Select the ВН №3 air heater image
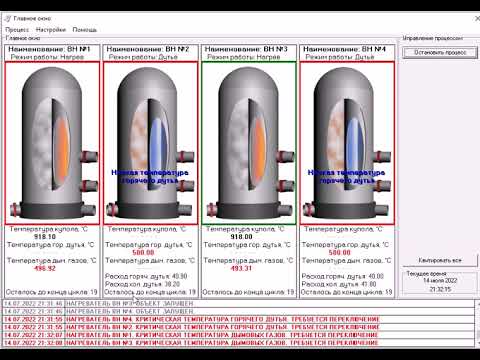The height and width of the screenshot is (360, 480). [x=249, y=143]
